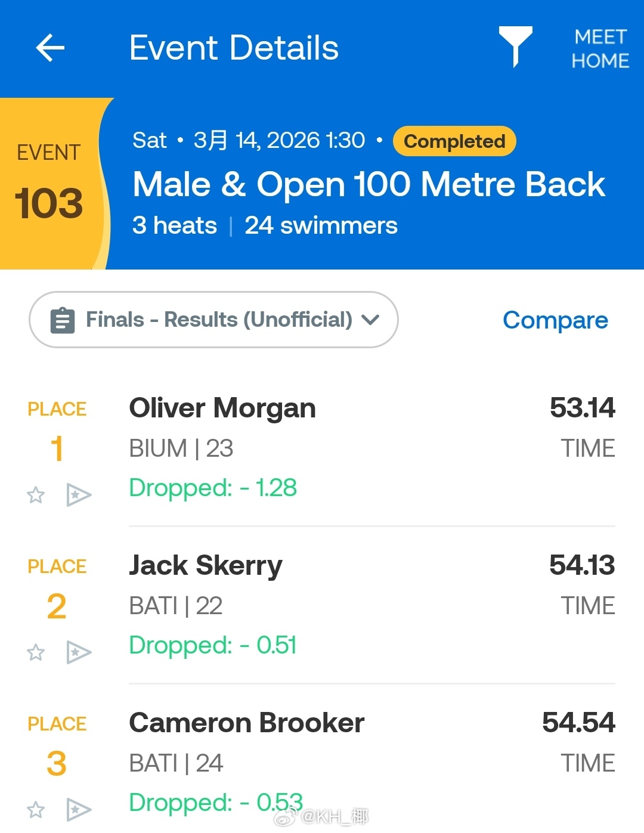The width and height of the screenshot is (644, 833).
Task: Go to Meet Home
Action: [600, 48]
